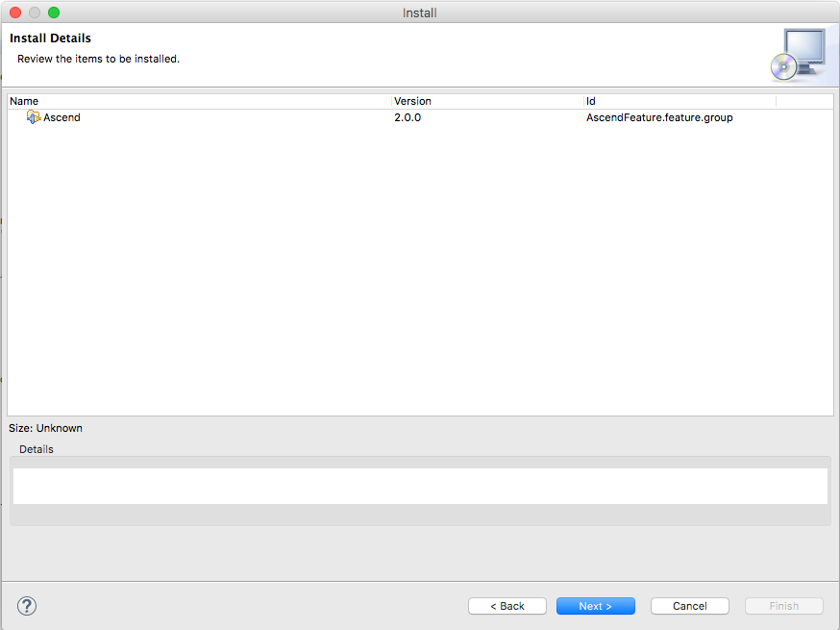Minimize the Install window with the yellow button

pyautogui.click(x=35, y=13)
